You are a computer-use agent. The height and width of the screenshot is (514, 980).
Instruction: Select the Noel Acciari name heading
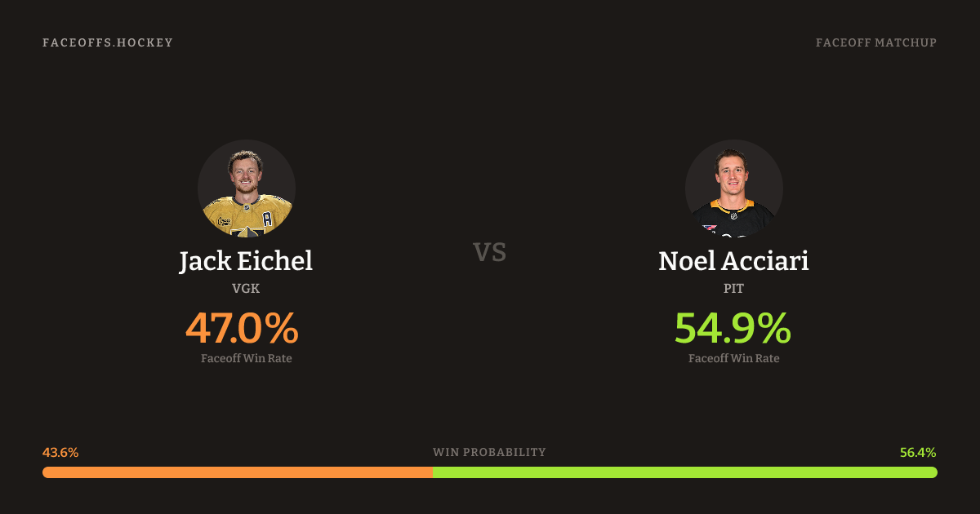733,261
